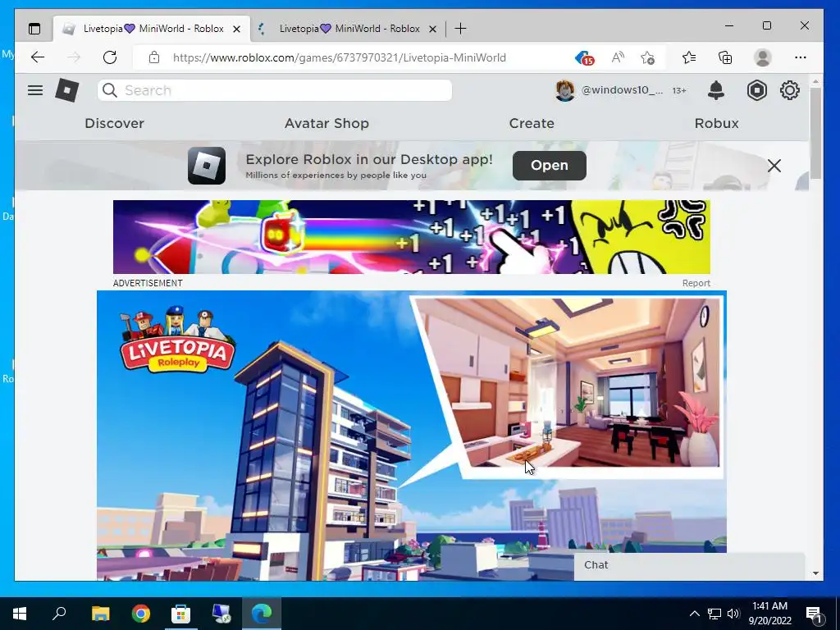Close the second Livetopia MiniWorld tab
The height and width of the screenshot is (630, 840).
[x=433, y=29]
